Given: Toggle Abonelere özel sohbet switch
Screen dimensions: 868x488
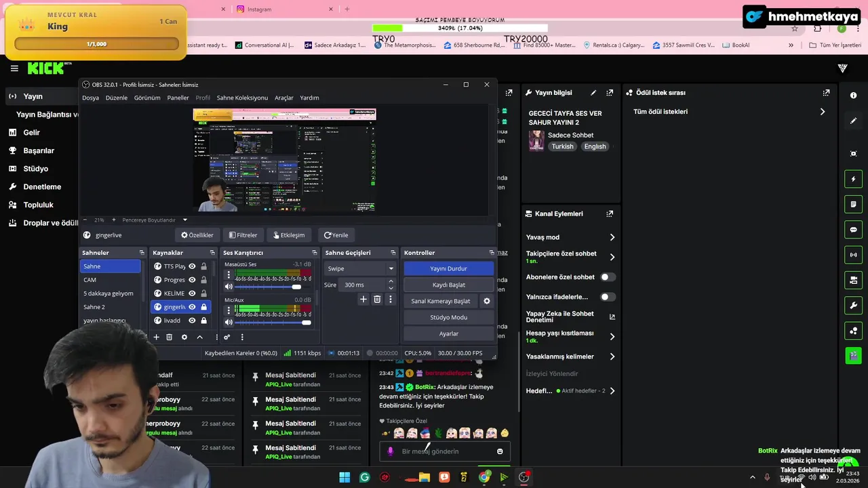Looking at the screenshot, I should 608,277.
